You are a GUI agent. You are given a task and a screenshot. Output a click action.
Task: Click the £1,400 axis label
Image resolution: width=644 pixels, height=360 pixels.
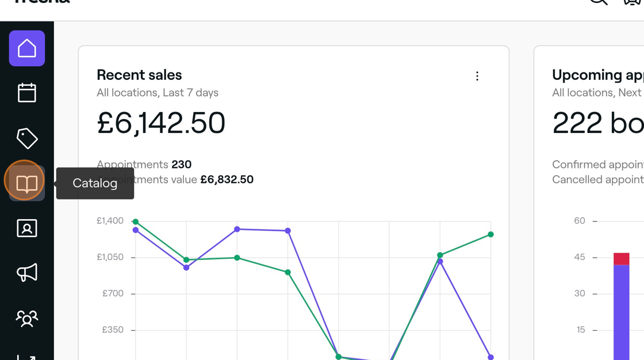110,221
